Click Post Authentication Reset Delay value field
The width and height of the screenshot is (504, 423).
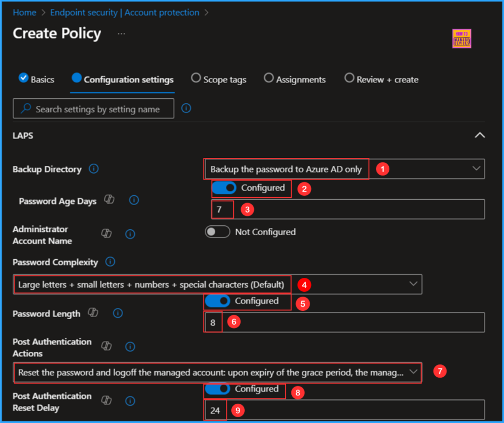click(x=344, y=410)
